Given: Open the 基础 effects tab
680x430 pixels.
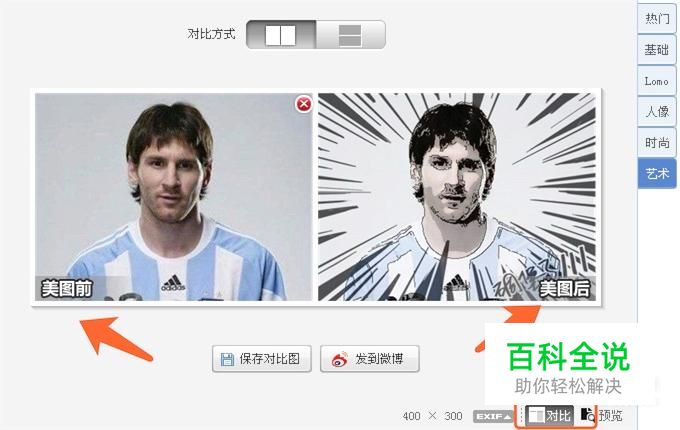Looking at the screenshot, I should click(657, 50).
